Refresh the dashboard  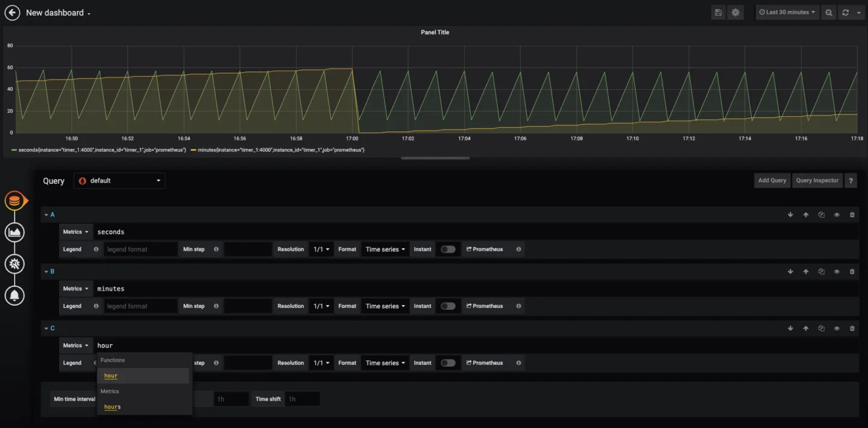[x=846, y=13]
